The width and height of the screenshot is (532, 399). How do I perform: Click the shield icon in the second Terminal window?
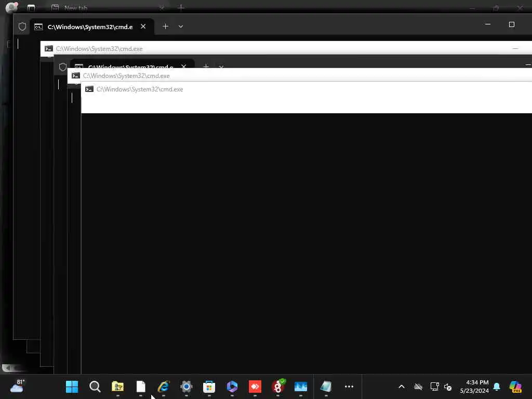click(63, 67)
